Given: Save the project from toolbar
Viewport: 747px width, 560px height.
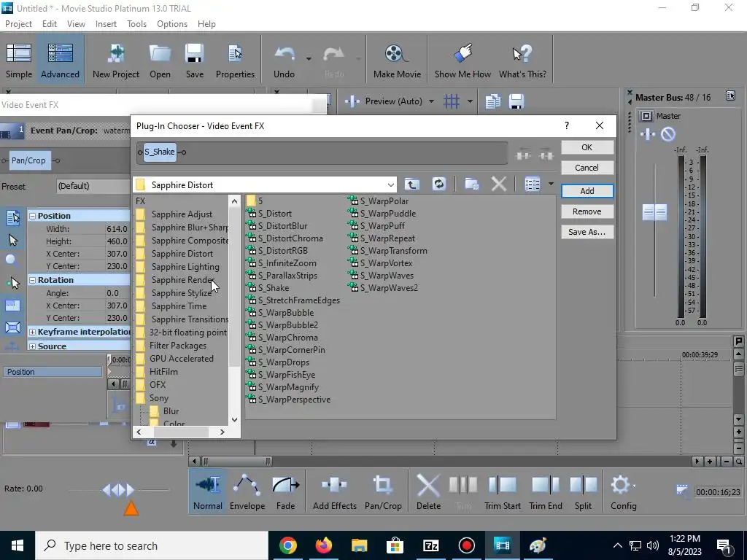Looking at the screenshot, I should click(194, 60).
